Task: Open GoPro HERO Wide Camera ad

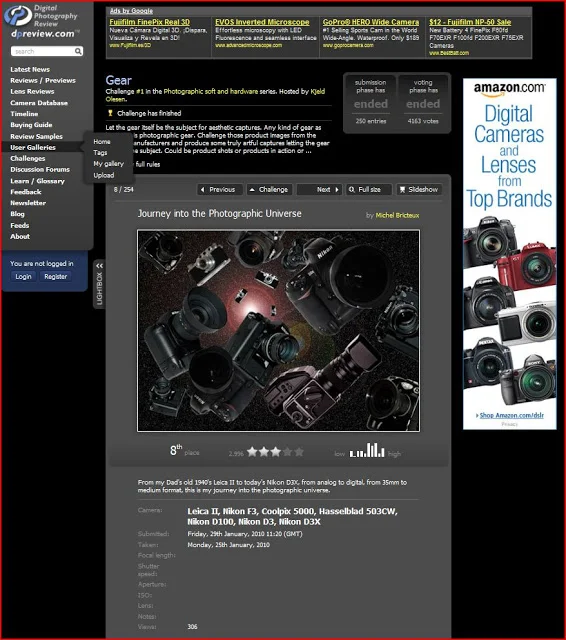Action: point(371,22)
